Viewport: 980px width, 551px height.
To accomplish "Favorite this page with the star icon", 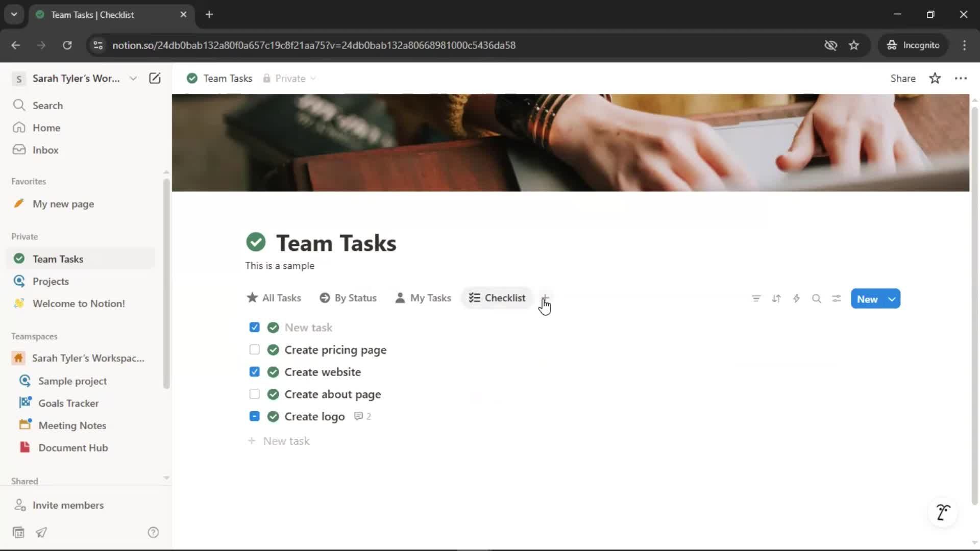I will (935, 78).
